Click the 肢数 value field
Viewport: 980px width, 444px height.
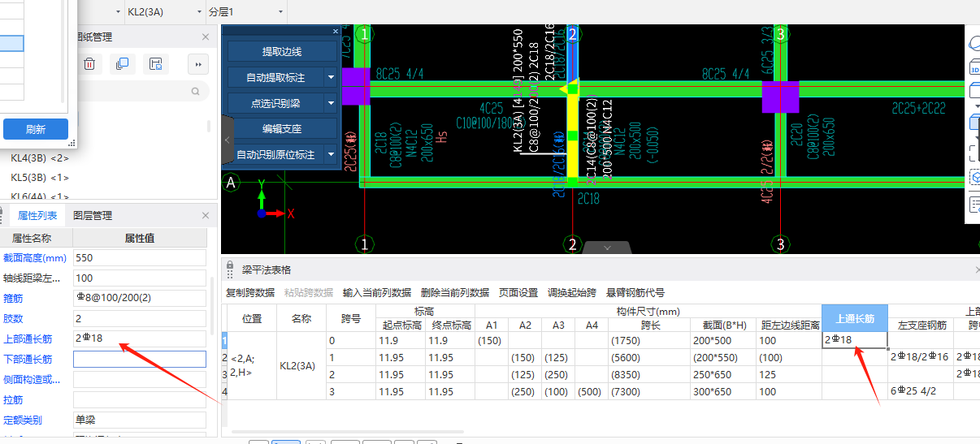(x=140, y=318)
